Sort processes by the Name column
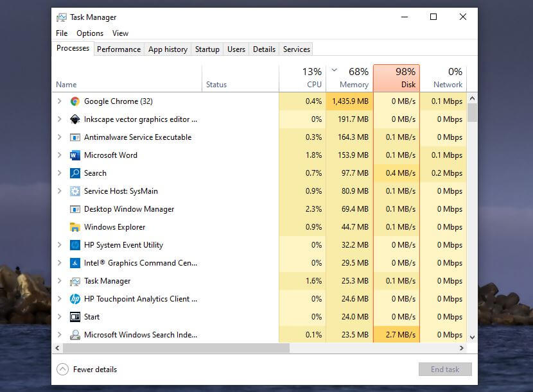 tap(127, 78)
